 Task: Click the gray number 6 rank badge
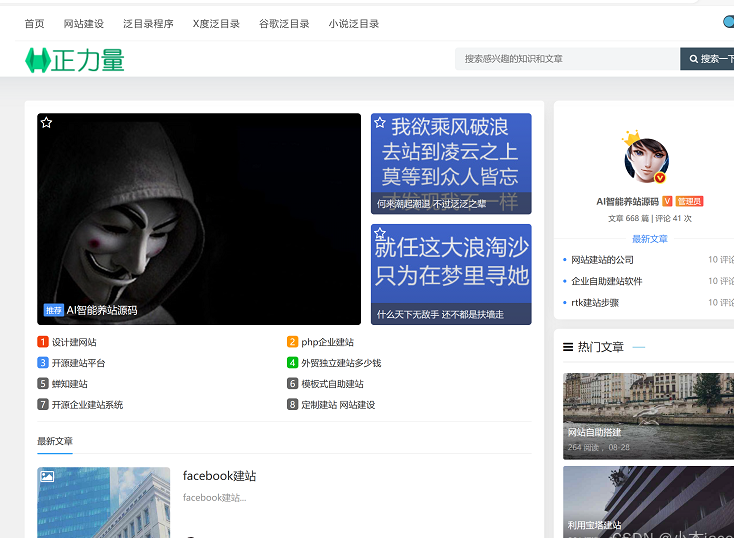[x=292, y=383]
